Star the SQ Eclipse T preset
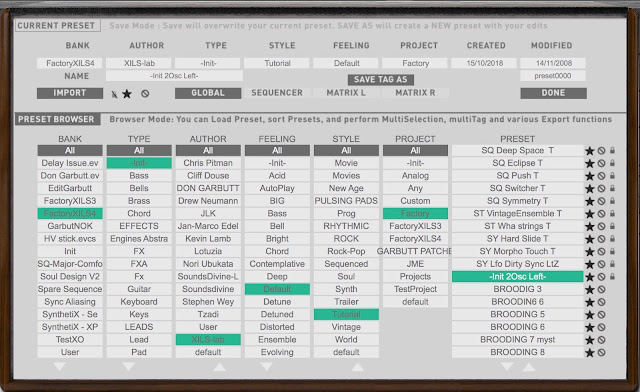 coord(589,164)
